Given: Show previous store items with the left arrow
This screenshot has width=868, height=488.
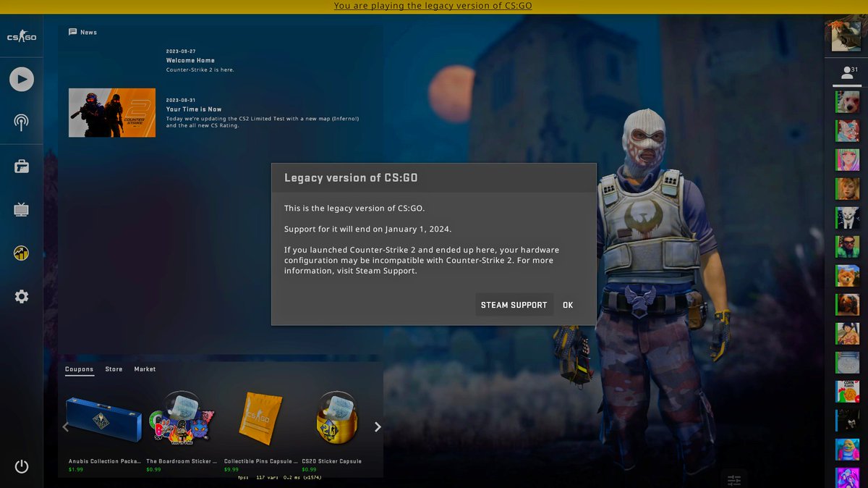Looking at the screenshot, I should [x=65, y=427].
